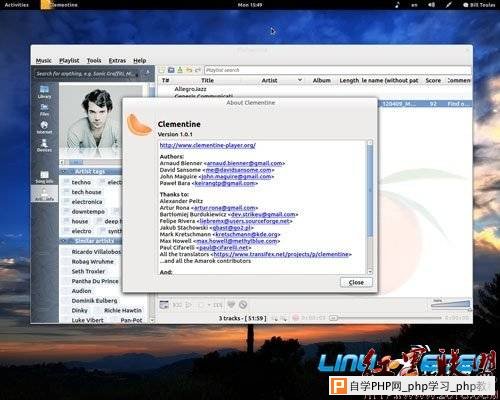Select similar artist Seth Troxler
This screenshot has width=500, height=400.
[88, 271]
